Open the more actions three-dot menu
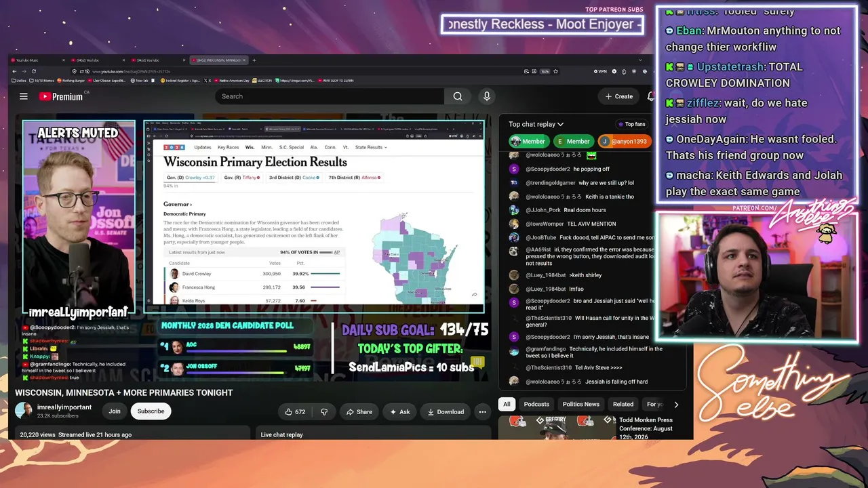Image resolution: width=868 pixels, height=488 pixels. [482, 411]
